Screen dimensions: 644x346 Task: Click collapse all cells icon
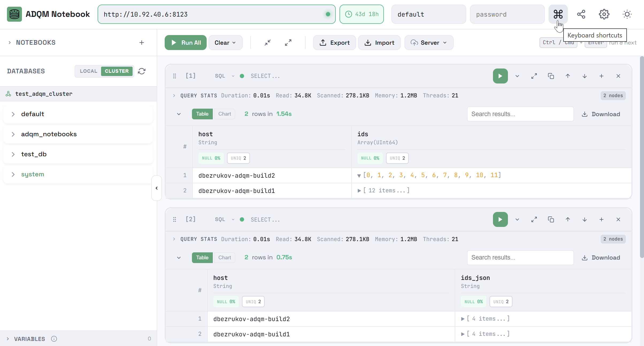point(268,43)
